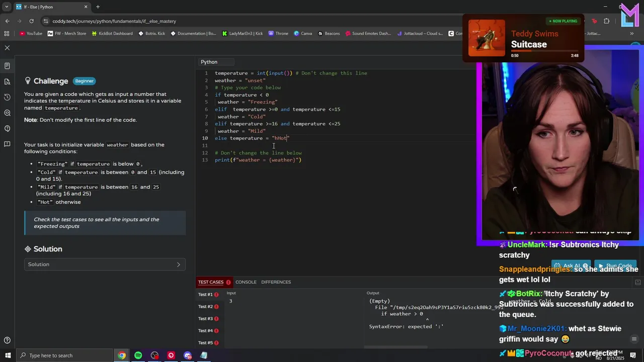This screenshot has height=362, width=644.
Task: Open KickBot Dashboard bookmark
Action: (x=112, y=34)
